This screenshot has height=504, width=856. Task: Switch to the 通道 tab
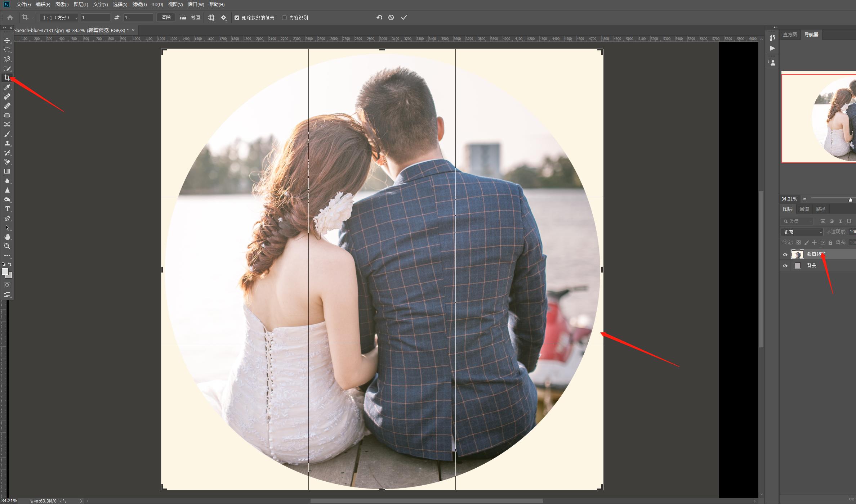click(804, 209)
